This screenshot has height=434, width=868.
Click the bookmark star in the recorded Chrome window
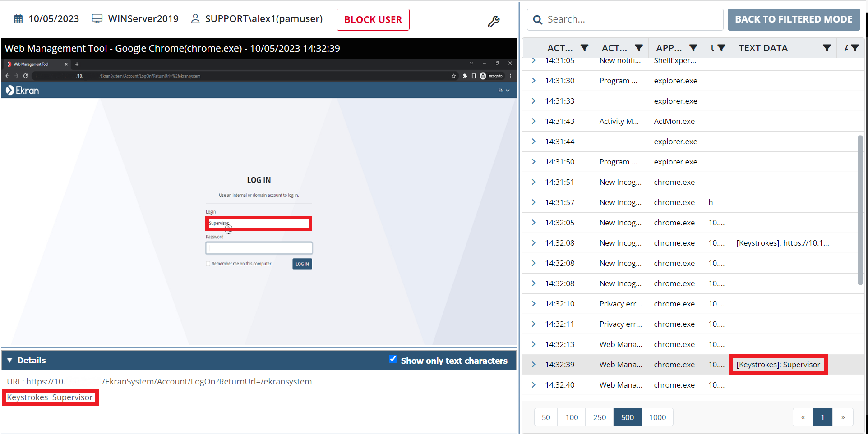pyautogui.click(x=454, y=76)
